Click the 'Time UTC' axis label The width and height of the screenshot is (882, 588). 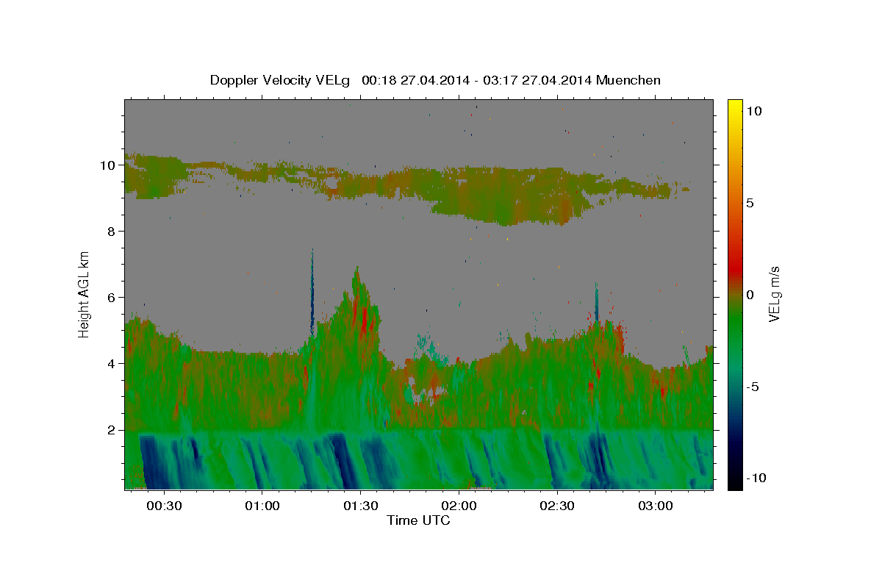(418, 520)
